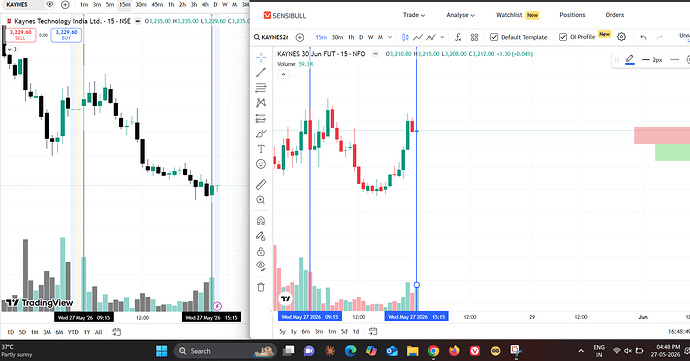Open chart-type dropdown arrow beside line icons

442,37
